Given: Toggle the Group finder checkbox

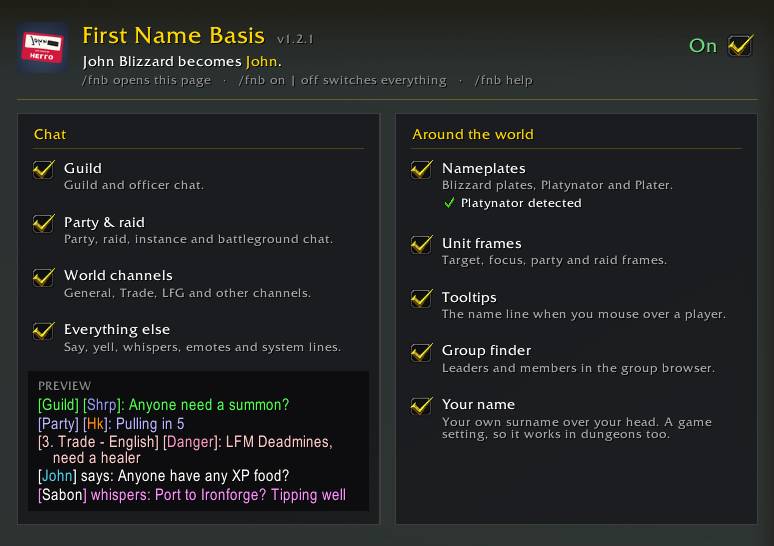Looking at the screenshot, I should tap(422, 352).
